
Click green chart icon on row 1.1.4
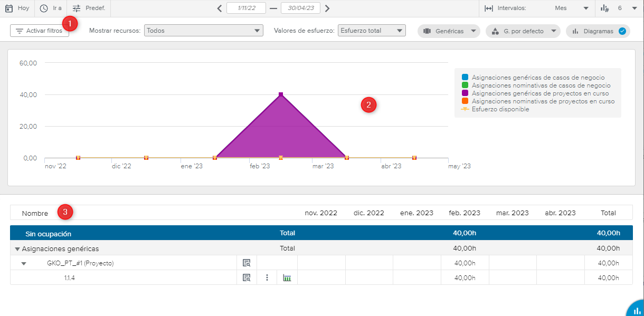tap(287, 277)
